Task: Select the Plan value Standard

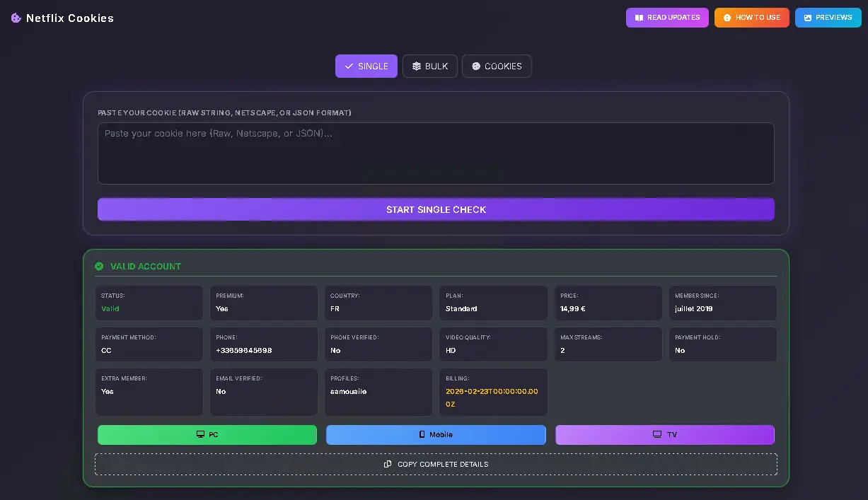Action: tap(461, 309)
